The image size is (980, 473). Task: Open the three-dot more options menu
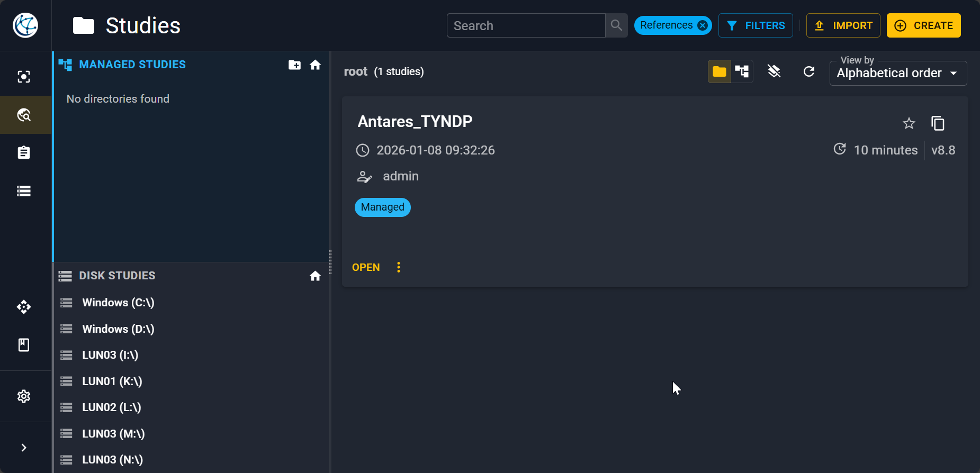tap(399, 267)
